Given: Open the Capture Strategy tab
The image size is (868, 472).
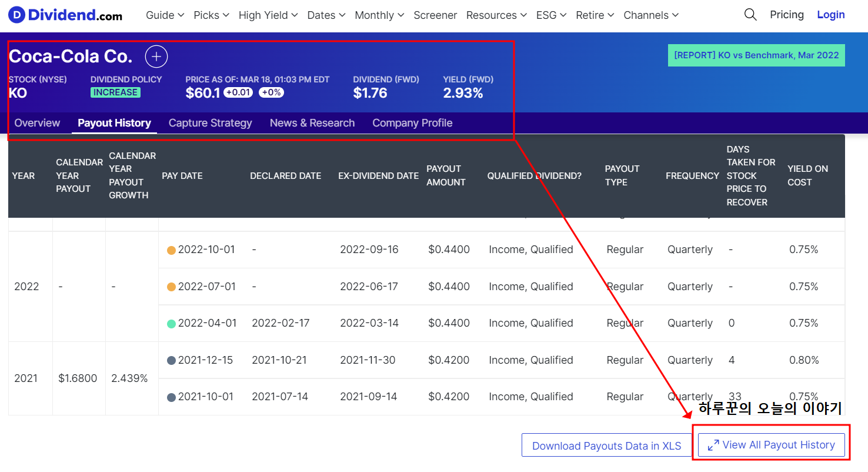Looking at the screenshot, I should point(210,123).
